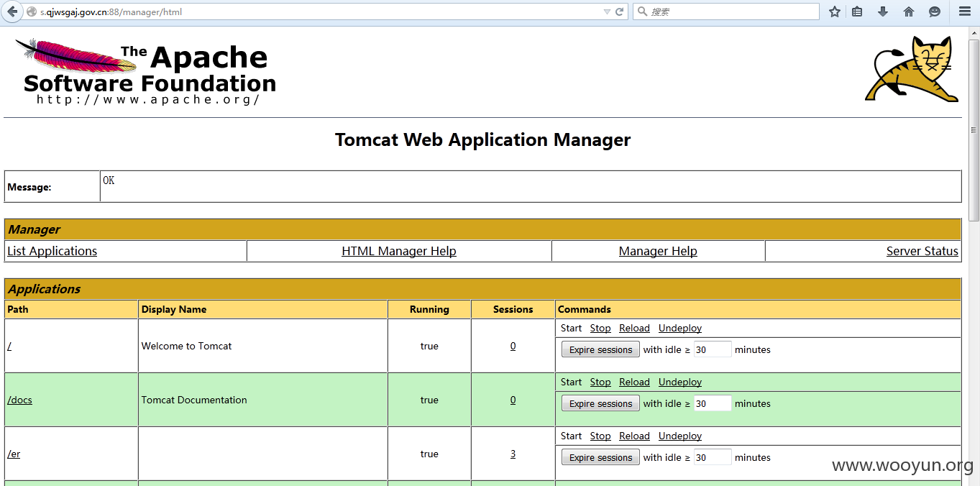Image resolution: width=980 pixels, height=486 pixels.
Task: Open HTML Manager Help link
Action: [399, 251]
